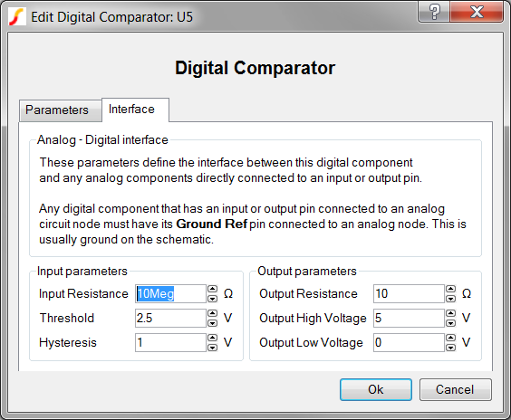Image resolution: width=511 pixels, height=420 pixels.
Task: Increase Hysteresis with up spinner arrow
Action: [x=213, y=338]
